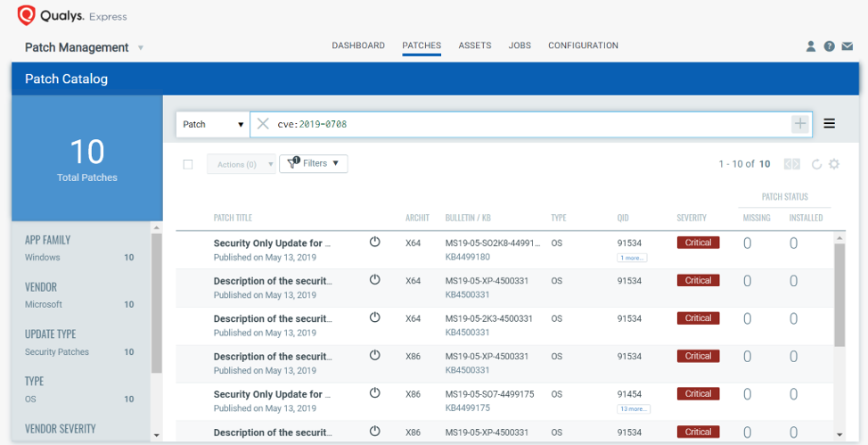Select the Patches tab
Image resolution: width=868 pixels, height=445 pixels.
(x=422, y=45)
